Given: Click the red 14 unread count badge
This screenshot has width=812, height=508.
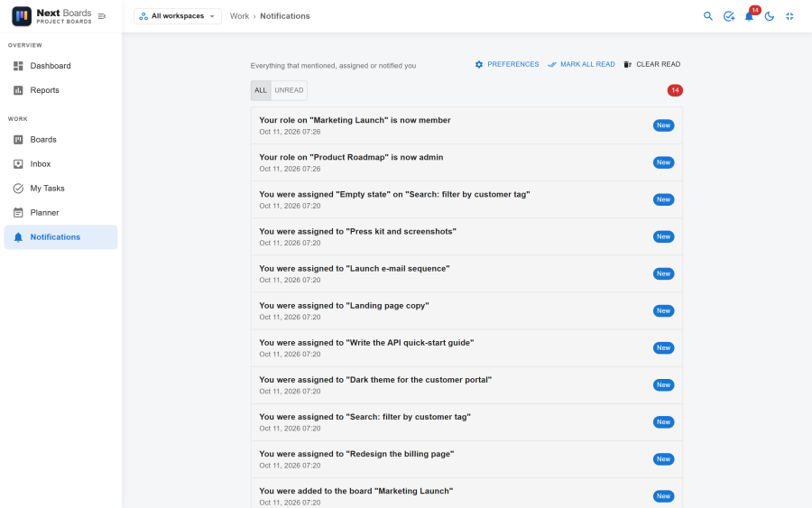Looking at the screenshot, I should 675,90.
